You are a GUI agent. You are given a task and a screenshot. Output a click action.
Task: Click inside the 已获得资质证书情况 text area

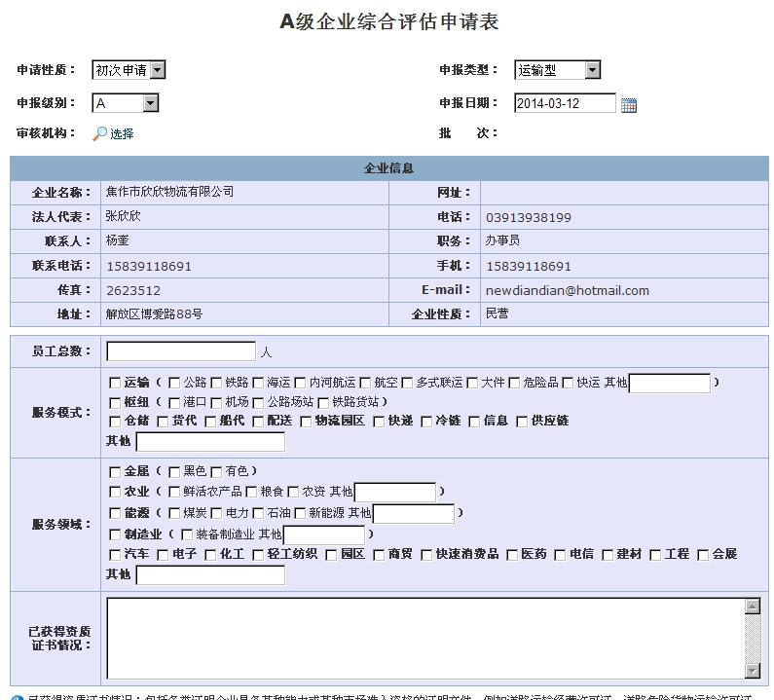424,638
